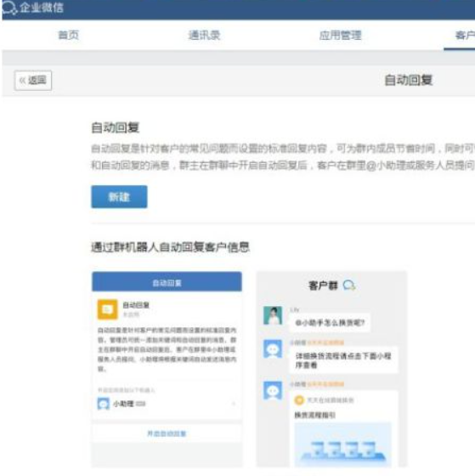Expand the 小助理 row chevron

234,404
